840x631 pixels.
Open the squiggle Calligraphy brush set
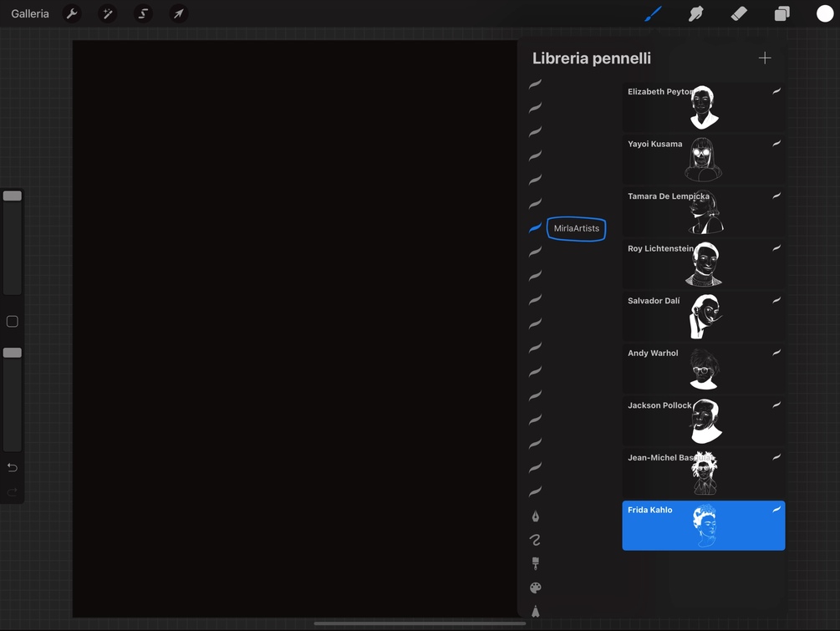pos(535,540)
